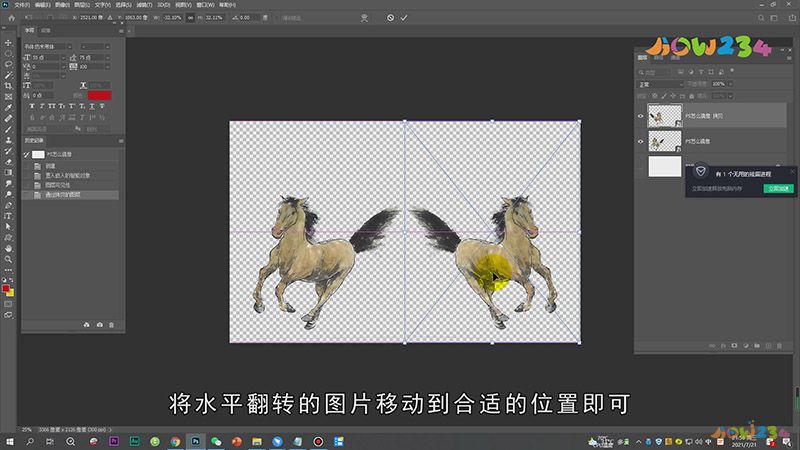
Task: Open the layer blend mode dropdown
Action: pyautogui.click(x=660, y=84)
